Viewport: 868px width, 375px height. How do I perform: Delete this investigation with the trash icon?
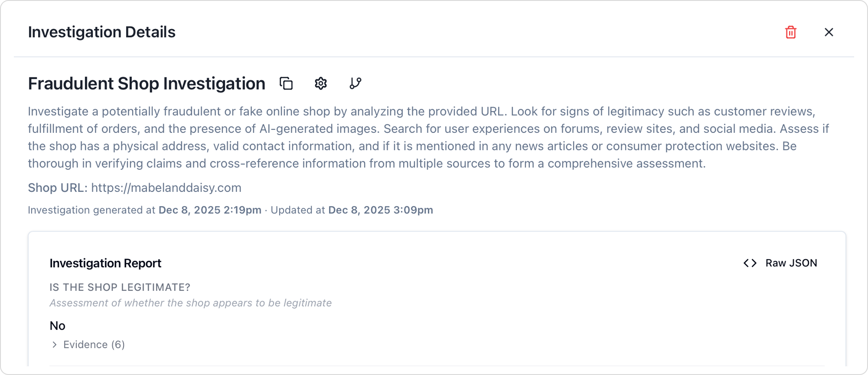tap(790, 32)
